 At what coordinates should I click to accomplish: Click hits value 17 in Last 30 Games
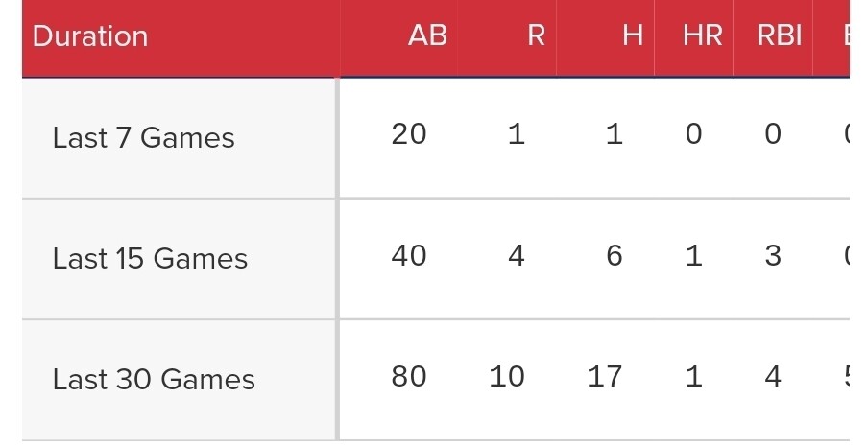[605, 376]
